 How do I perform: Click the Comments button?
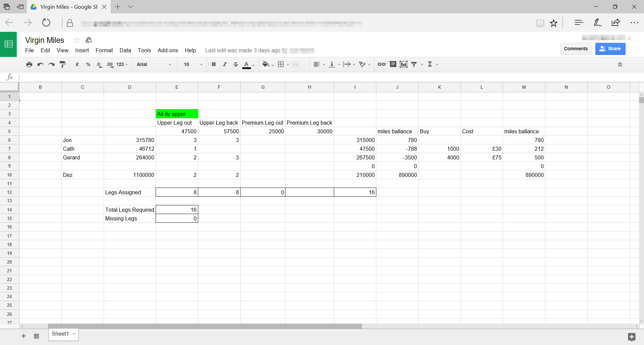tap(576, 49)
